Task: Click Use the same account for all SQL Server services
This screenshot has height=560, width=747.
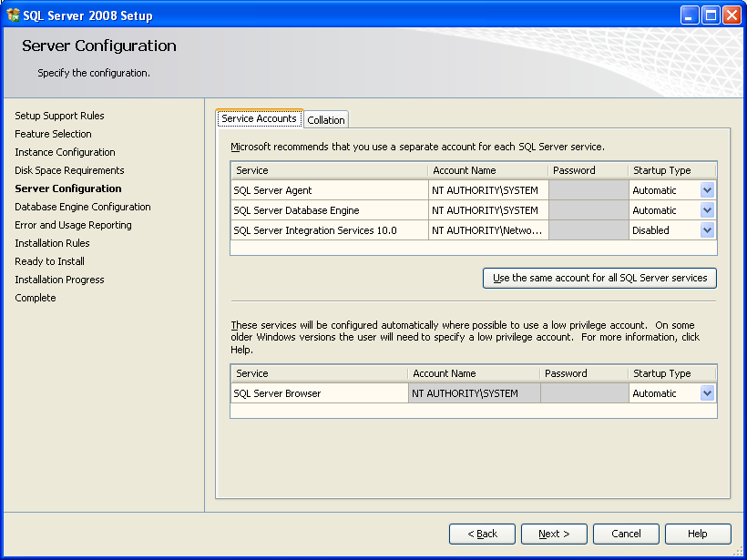Action: [599, 278]
